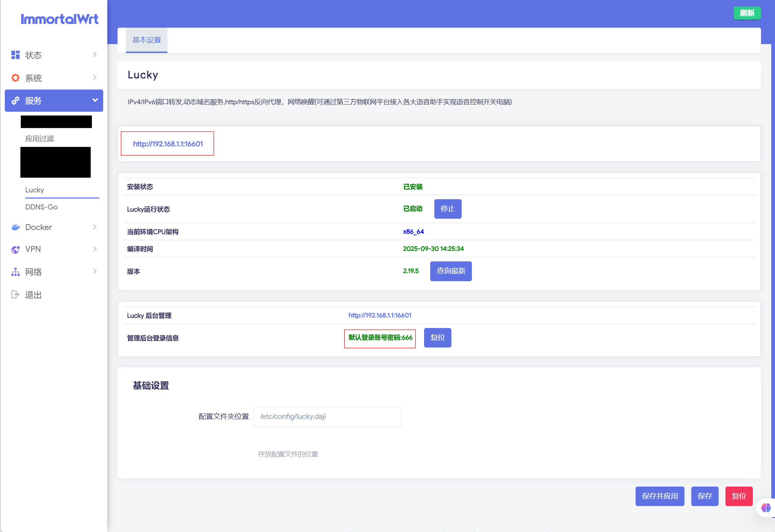The width and height of the screenshot is (775, 532).
Task: Select the 服务 sidebar menu
Action: (x=54, y=100)
